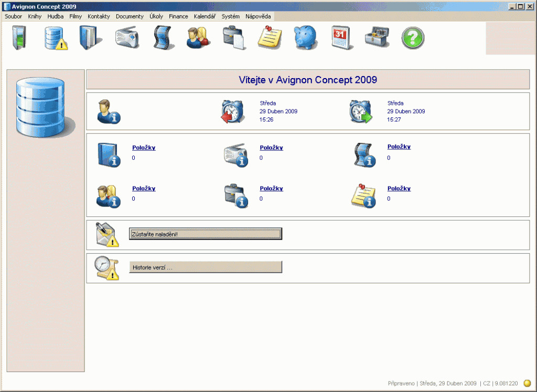Open the Kalendář menu
This screenshot has height=392, width=537.
tap(205, 16)
